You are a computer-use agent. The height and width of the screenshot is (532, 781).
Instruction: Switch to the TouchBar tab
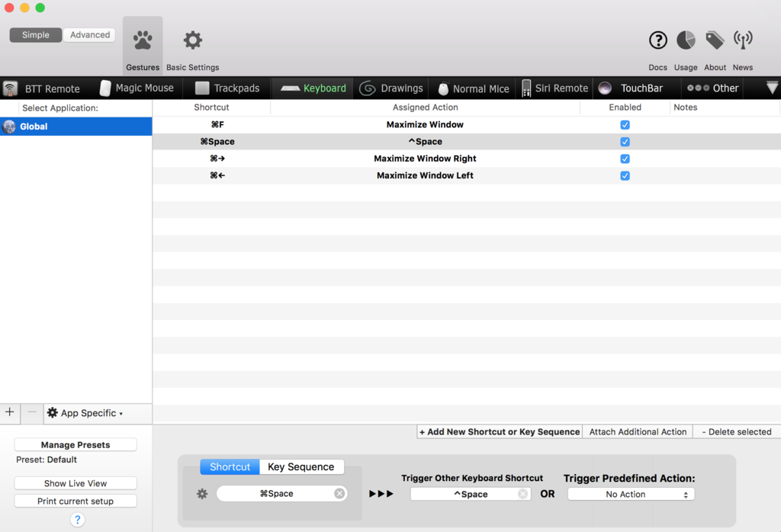pos(637,88)
